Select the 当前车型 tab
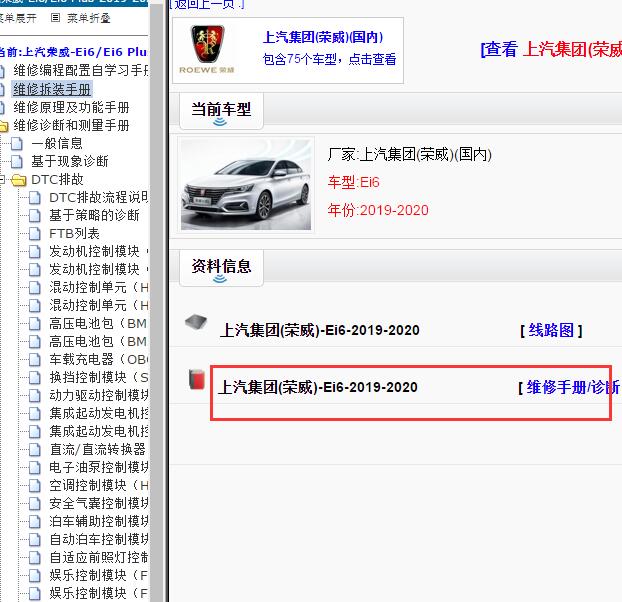622x602 pixels. coord(221,111)
